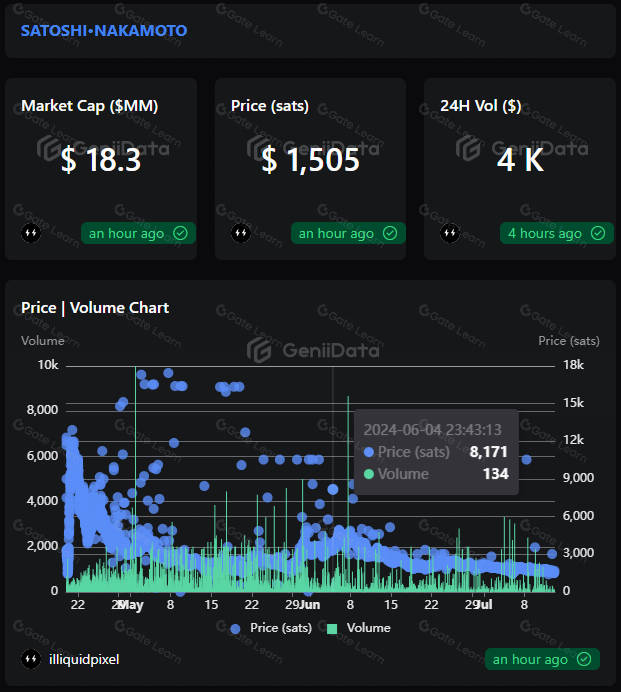Toggle the Price (sats) series legend item

(271, 628)
